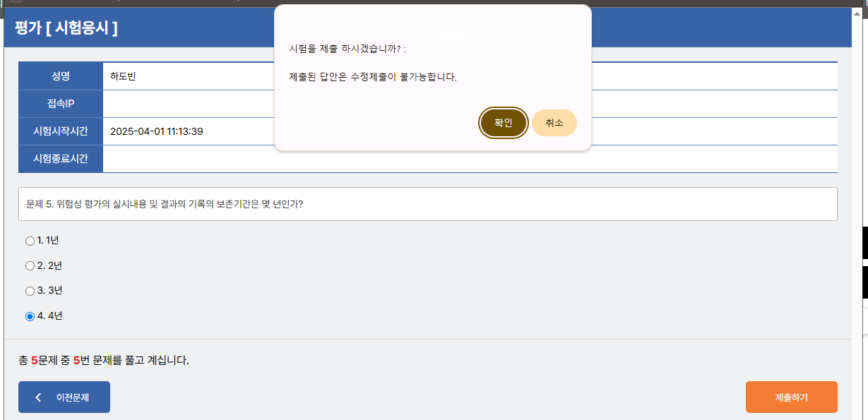This screenshot has width=868, height=420.
Task: Select answer option 1. 1년
Action: coord(30,241)
